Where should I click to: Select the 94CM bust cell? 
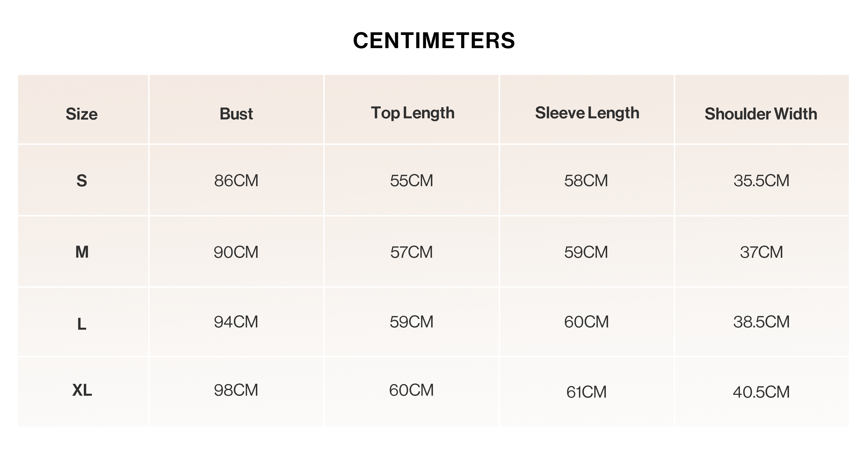click(x=236, y=322)
